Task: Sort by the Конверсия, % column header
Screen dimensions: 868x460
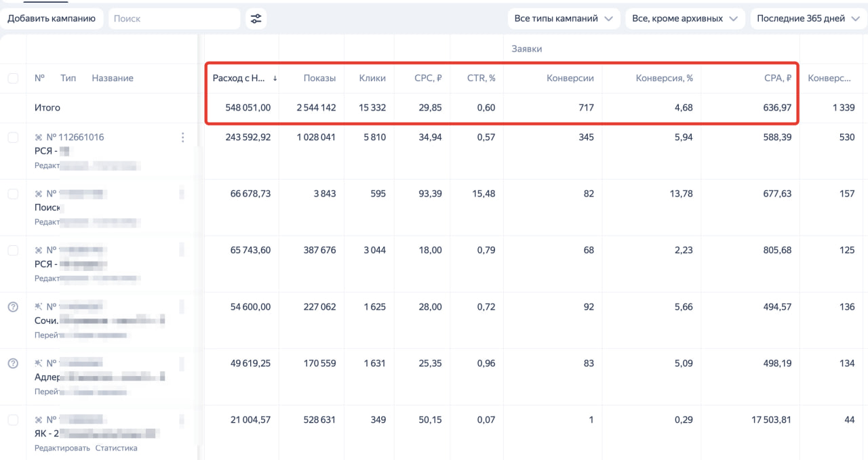Action: [665, 79]
